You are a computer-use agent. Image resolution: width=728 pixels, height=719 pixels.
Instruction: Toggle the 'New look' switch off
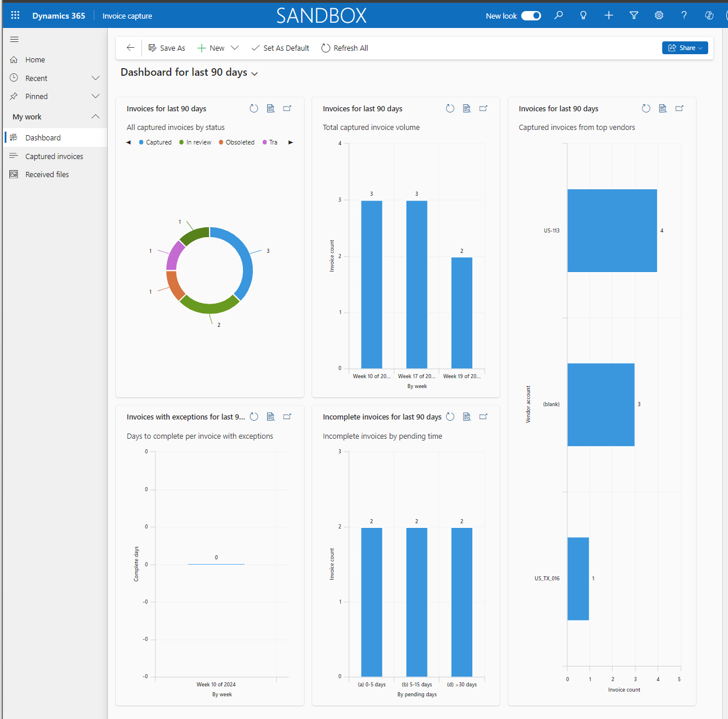[531, 16]
